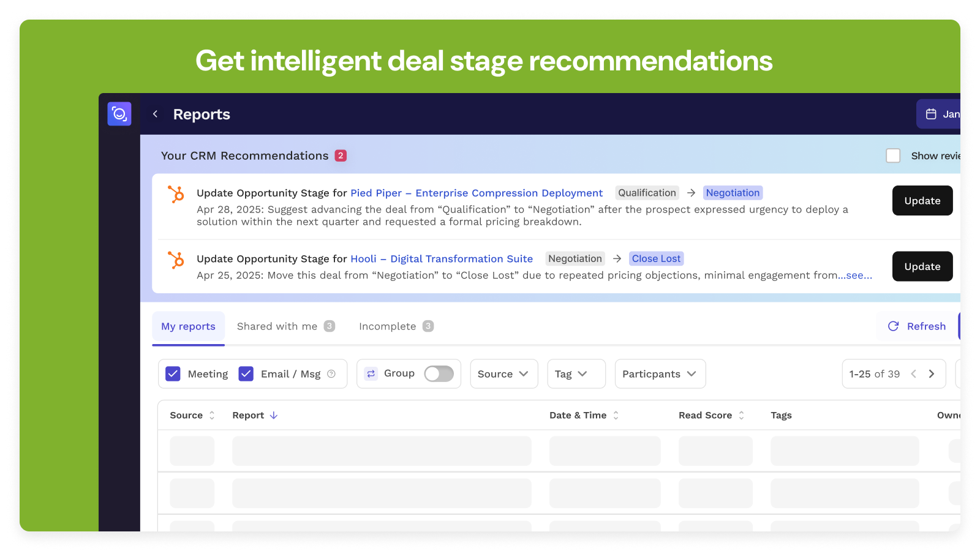Open the Hooli – Digital Transformation Suite link

[x=441, y=259]
